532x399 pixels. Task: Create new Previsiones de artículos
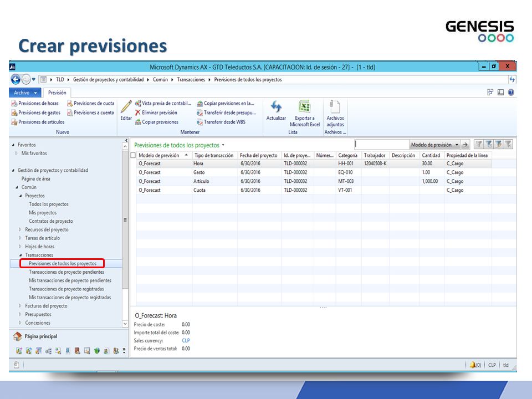[x=38, y=122]
